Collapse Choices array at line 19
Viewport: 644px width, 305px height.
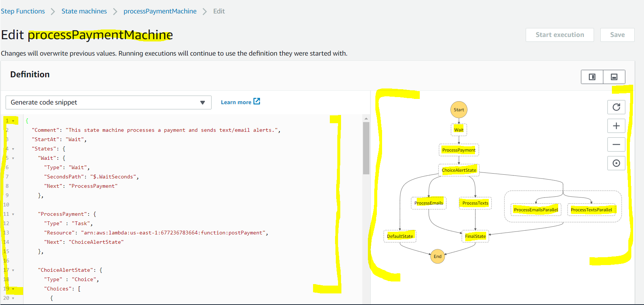13,289
